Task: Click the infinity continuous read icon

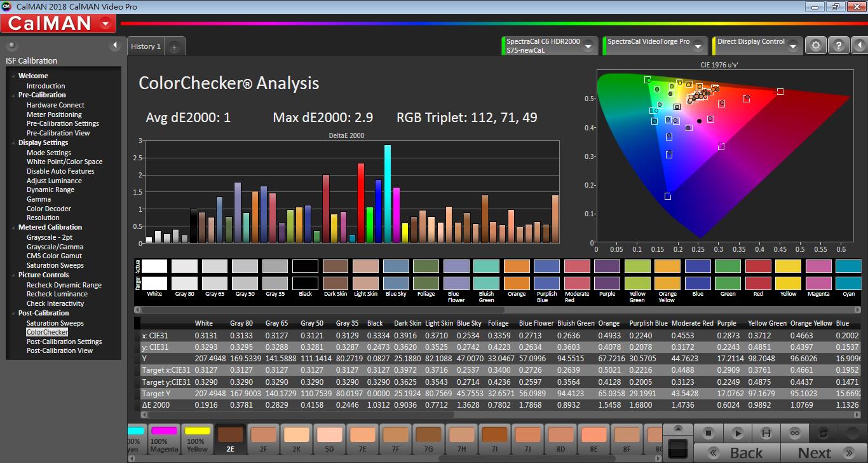Action: tap(794, 433)
